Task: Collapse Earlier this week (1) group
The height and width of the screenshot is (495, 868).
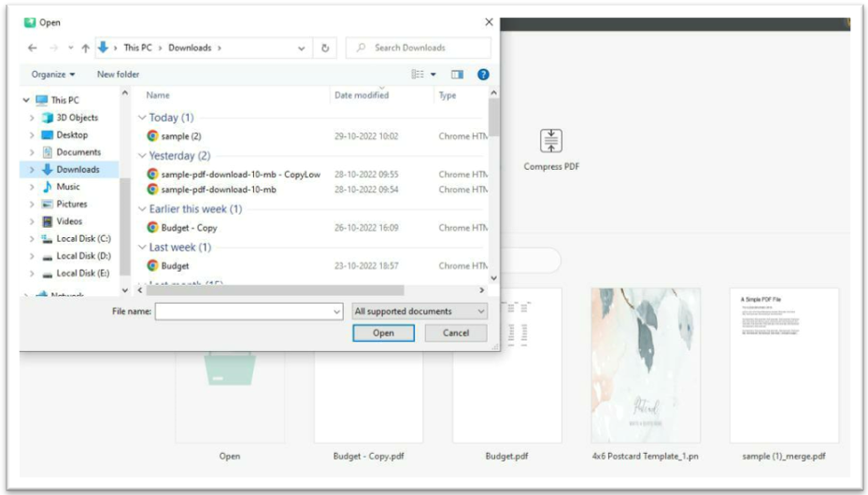Action: pyautogui.click(x=142, y=208)
